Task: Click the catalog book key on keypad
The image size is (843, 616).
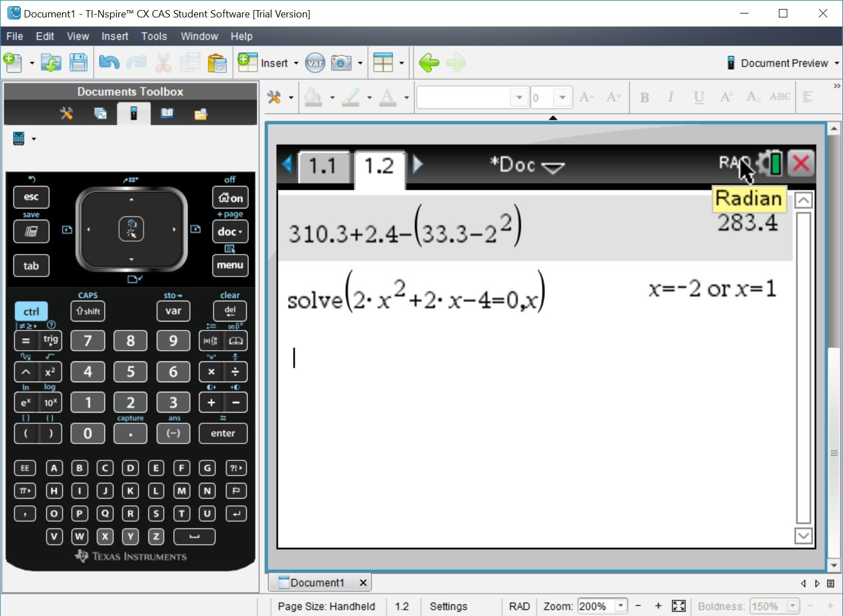Action: [x=236, y=341]
